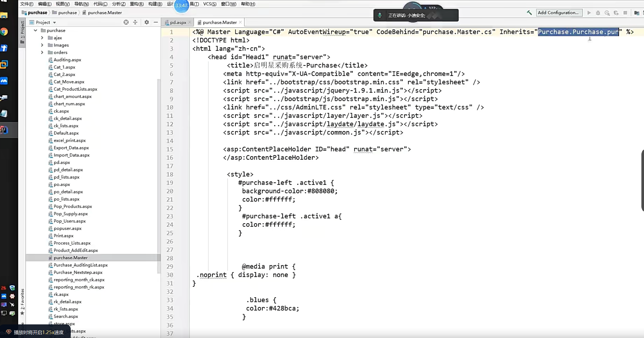This screenshot has width=644, height=338.
Task: Select po_detail.aspx file
Action: point(68,192)
